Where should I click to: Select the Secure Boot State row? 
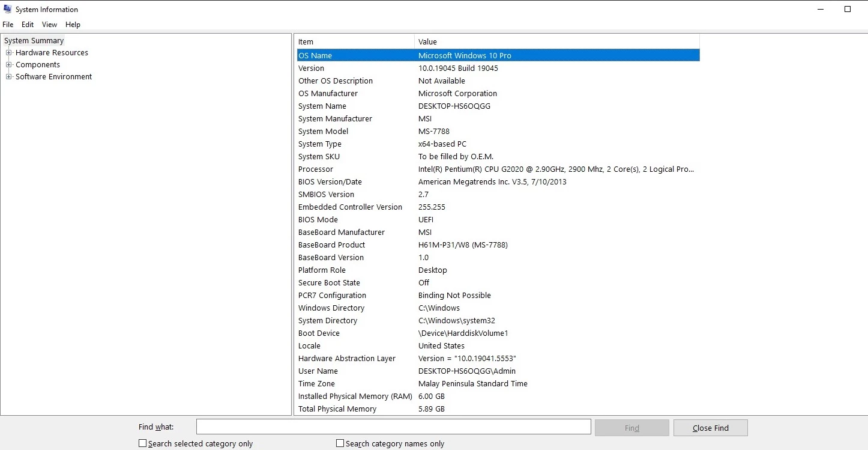pos(498,282)
